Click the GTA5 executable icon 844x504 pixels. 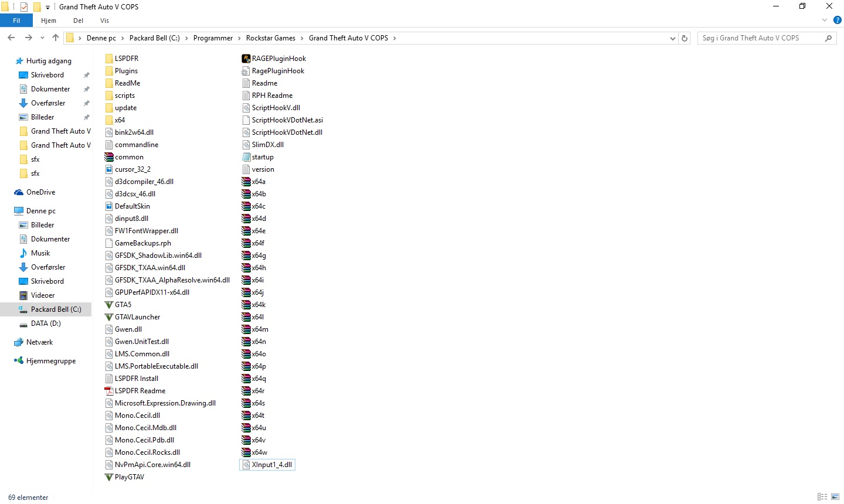[x=109, y=305]
